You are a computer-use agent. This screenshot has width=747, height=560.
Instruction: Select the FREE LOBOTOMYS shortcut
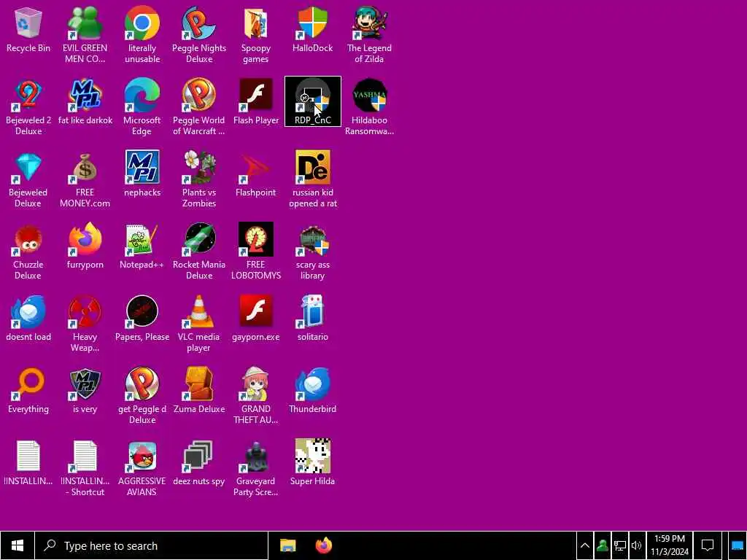256,252
